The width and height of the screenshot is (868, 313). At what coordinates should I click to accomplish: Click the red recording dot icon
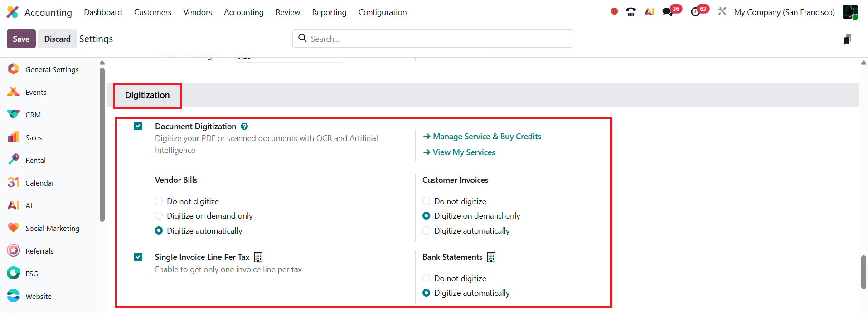(614, 11)
